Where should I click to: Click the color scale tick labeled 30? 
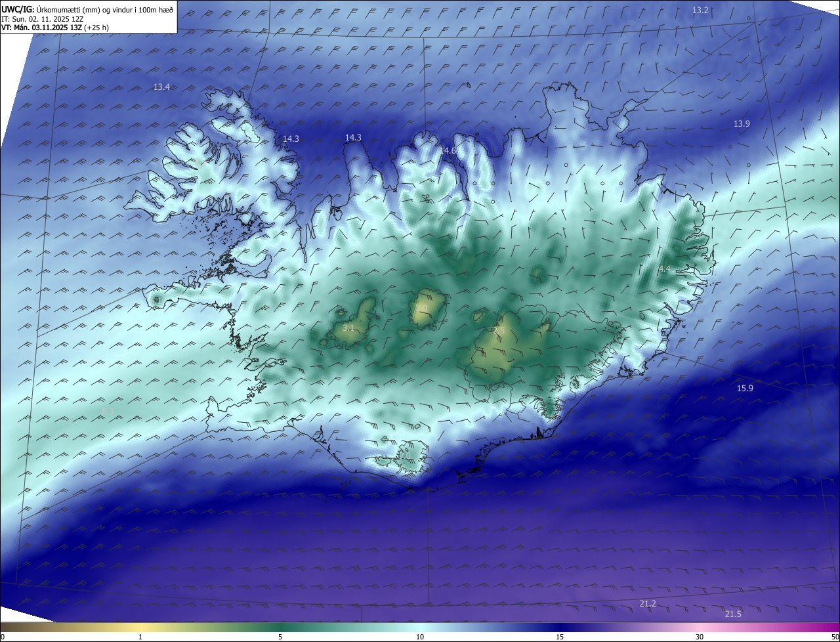click(700, 637)
